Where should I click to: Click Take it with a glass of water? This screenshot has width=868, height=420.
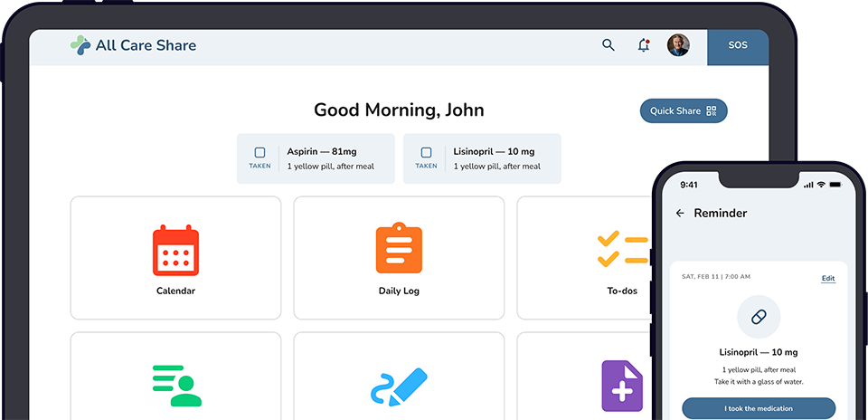tap(759, 382)
